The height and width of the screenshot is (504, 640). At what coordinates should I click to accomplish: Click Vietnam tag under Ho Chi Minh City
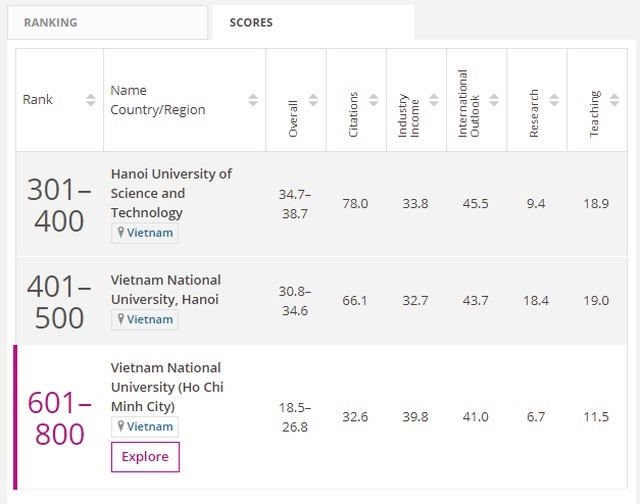tap(145, 426)
